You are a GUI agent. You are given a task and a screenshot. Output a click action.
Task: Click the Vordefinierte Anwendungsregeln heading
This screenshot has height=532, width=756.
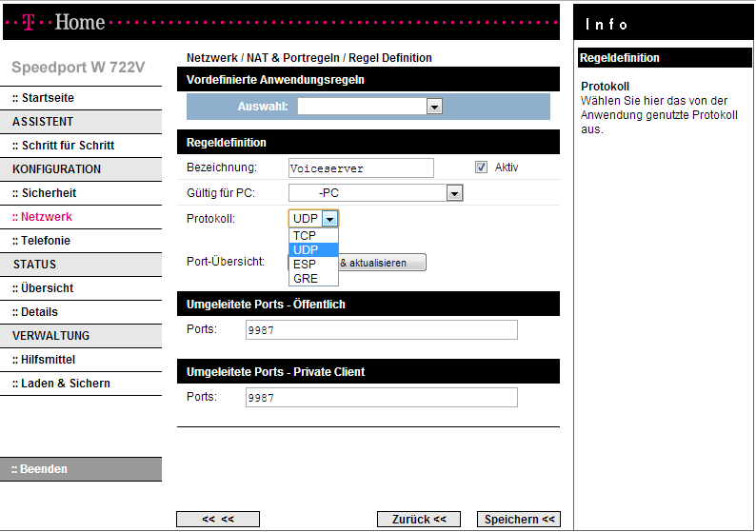coord(275,80)
